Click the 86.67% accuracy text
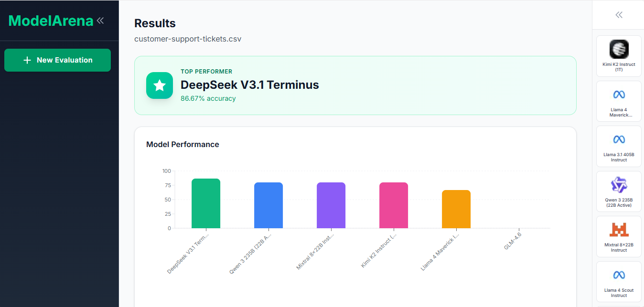This screenshot has width=644, height=307. [208, 98]
